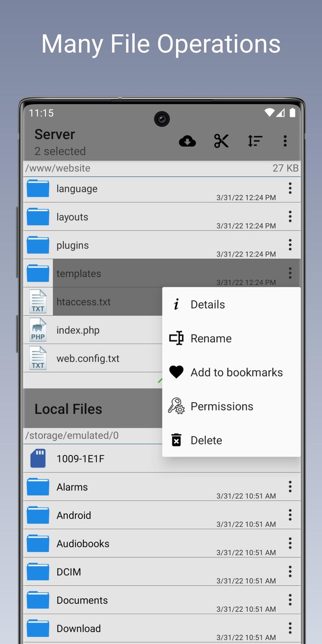322x644 pixels.
Task: Tap the heart icon beside Add to bookmarks
Action: tap(176, 372)
